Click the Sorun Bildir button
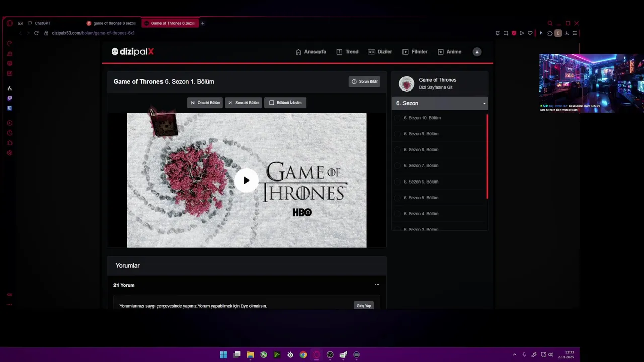This screenshot has height=362, width=644. [364, 81]
